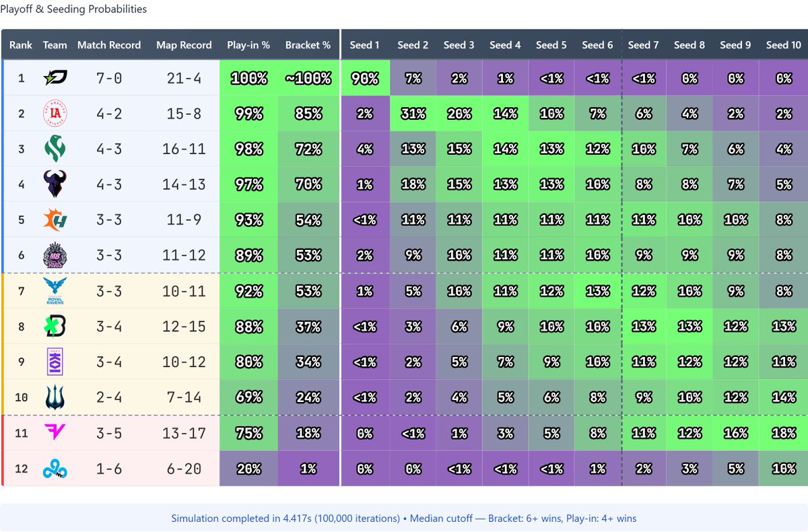The height and width of the screenshot is (532, 808).
Task: Click the orange H logo in rank 5
Action: pos(55,220)
